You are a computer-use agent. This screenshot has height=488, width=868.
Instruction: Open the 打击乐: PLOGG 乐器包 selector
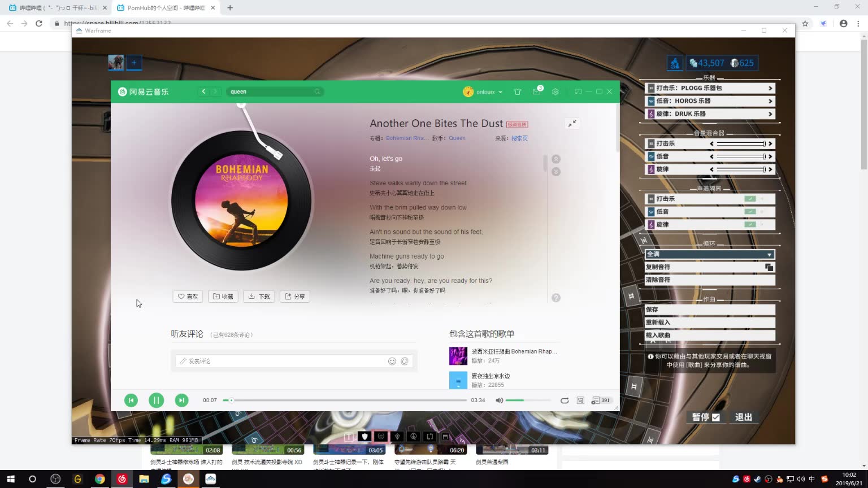click(710, 88)
